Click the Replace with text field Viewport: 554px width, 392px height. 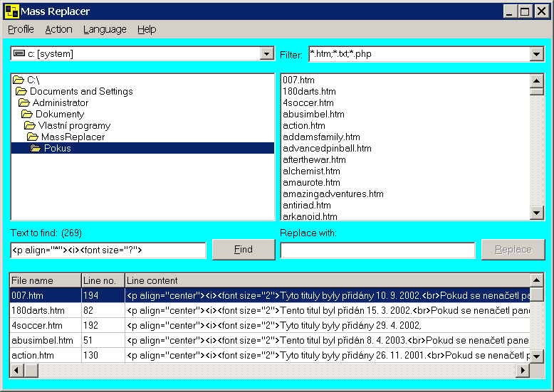coord(377,250)
